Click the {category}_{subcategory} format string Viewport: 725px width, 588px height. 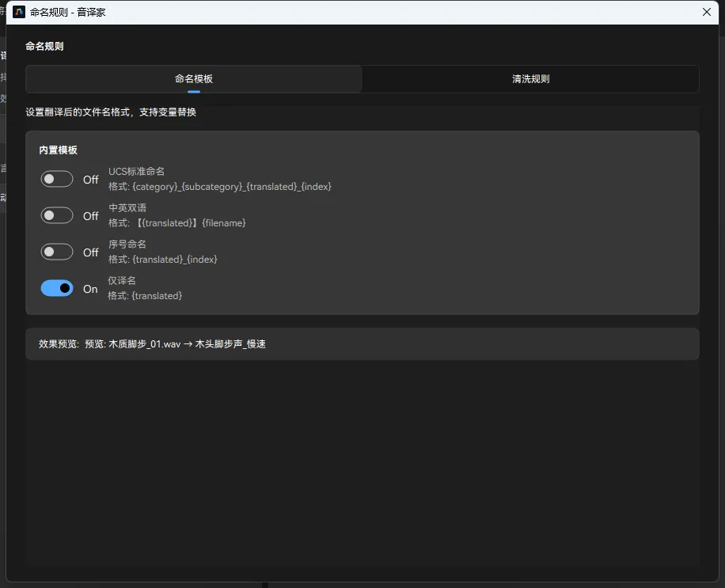(232, 187)
